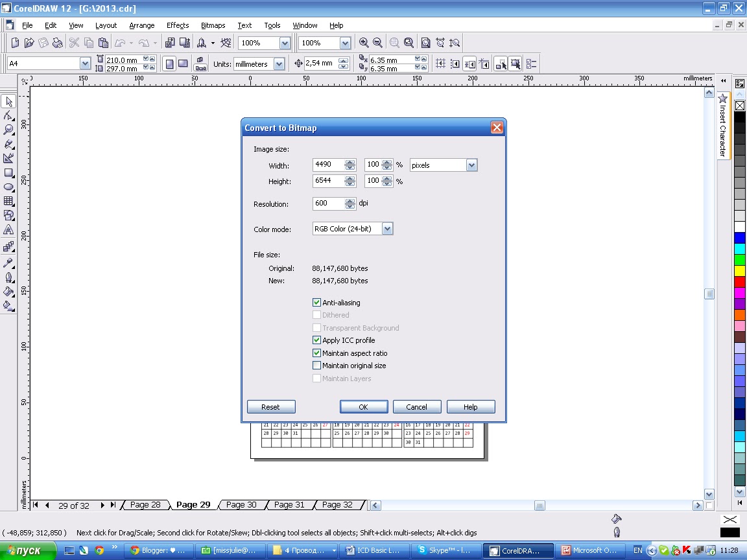Click the Open file icon
The height and width of the screenshot is (560, 747).
click(x=29, y=43)
